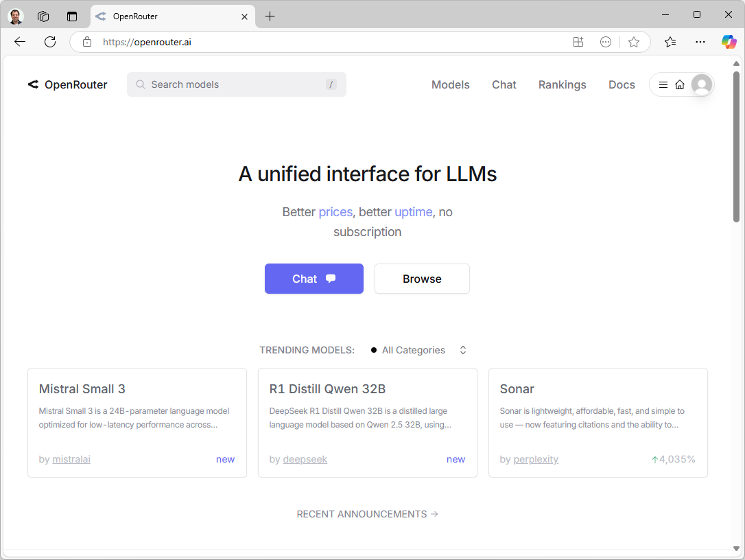Open the perplexity author link
745x560 pixels.
[536, 459]
